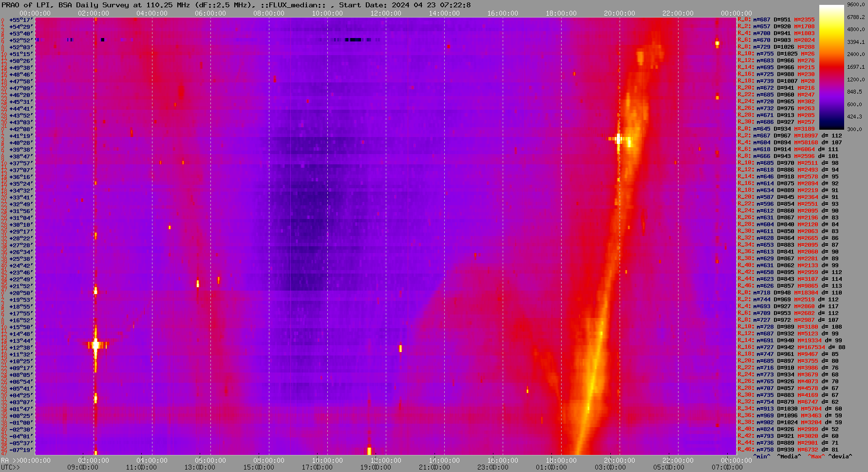Click the color scale gradient bar
This screenshot has width=868, height=472.
pyautogui.click(x=831, y=67)
